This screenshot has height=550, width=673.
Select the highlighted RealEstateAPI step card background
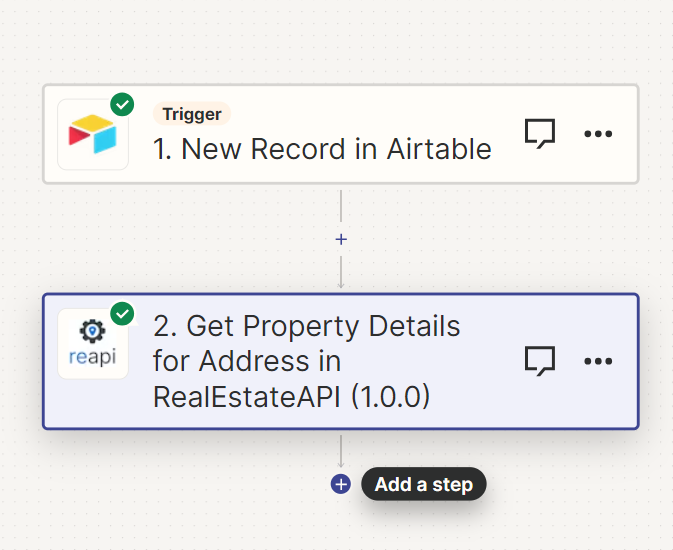tap(341, 361)
